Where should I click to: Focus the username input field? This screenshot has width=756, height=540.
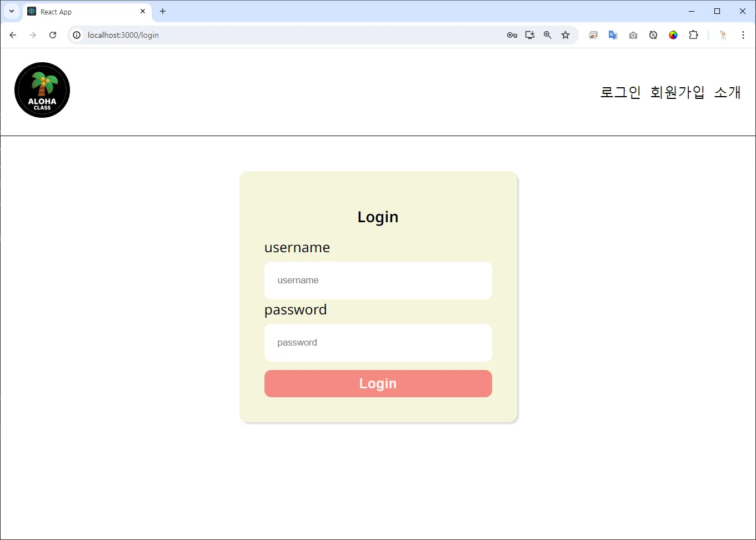click(x=378, y=281)
